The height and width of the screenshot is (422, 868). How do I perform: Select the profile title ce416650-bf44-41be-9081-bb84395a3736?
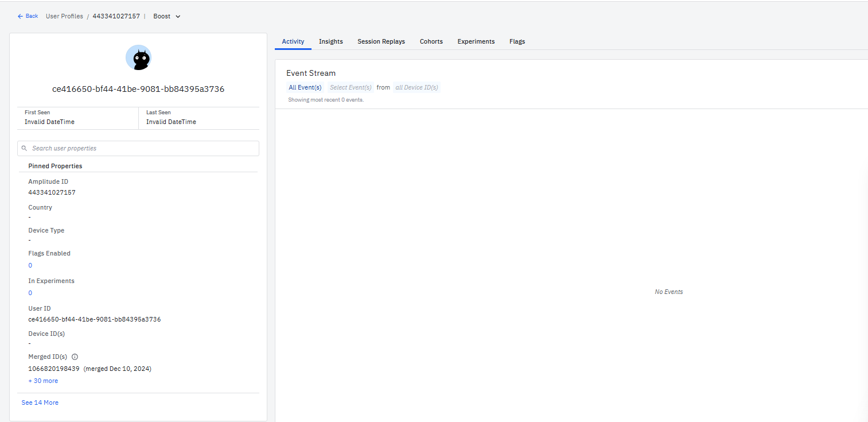(x=138, y=89)
